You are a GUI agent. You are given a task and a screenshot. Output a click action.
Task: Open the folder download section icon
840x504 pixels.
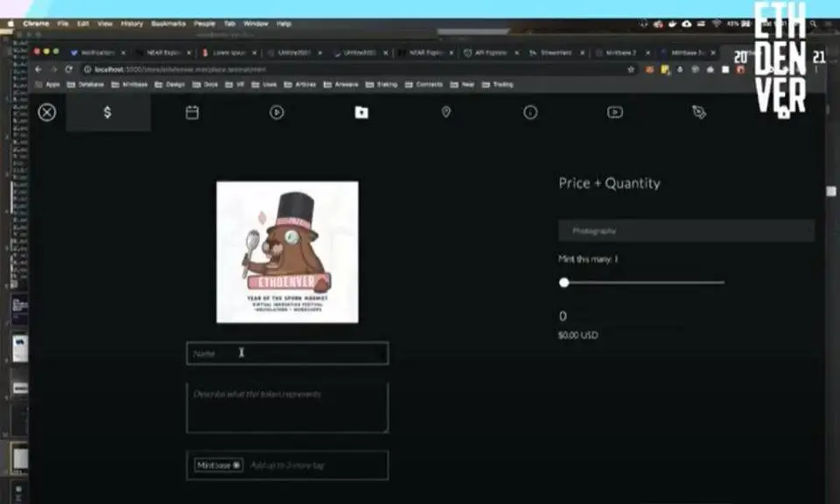coord(361,112)
